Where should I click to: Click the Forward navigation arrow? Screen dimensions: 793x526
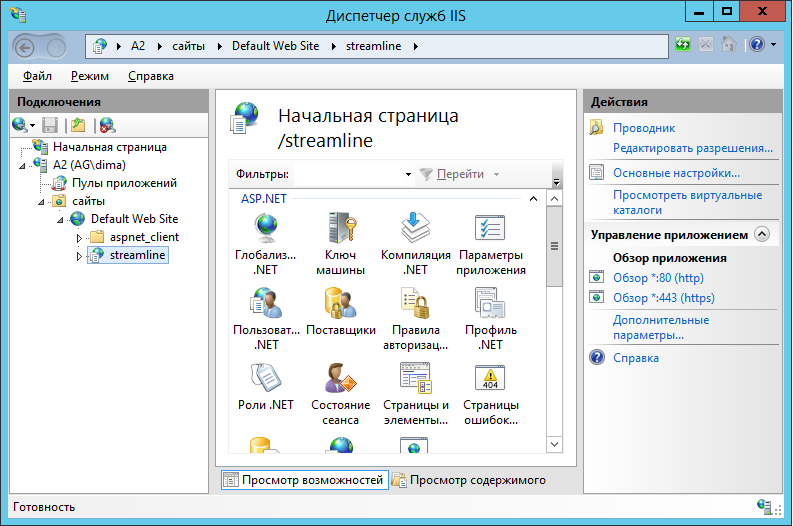pyautogui.click(x=56, y=48)
